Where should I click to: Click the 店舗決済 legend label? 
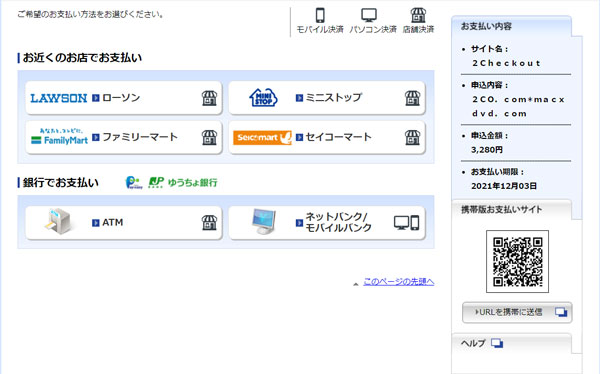click(418, 29)
